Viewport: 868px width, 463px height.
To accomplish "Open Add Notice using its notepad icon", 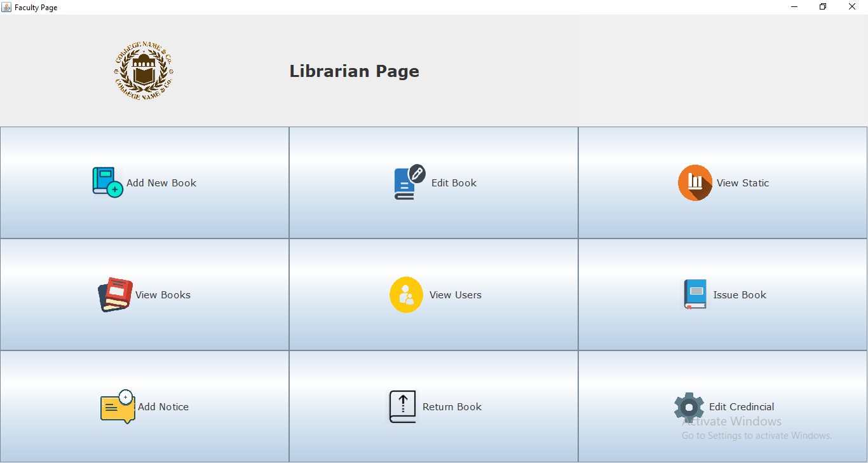I will 117,406.
